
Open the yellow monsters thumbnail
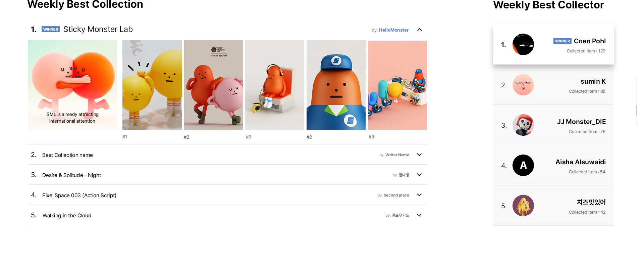click(152, 85)
